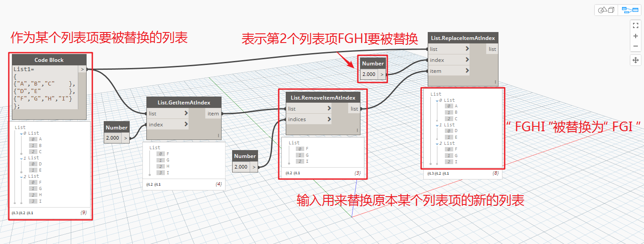
Task: Select value 'A' in Code Block preview list
Action: click(x=40, y=139)
